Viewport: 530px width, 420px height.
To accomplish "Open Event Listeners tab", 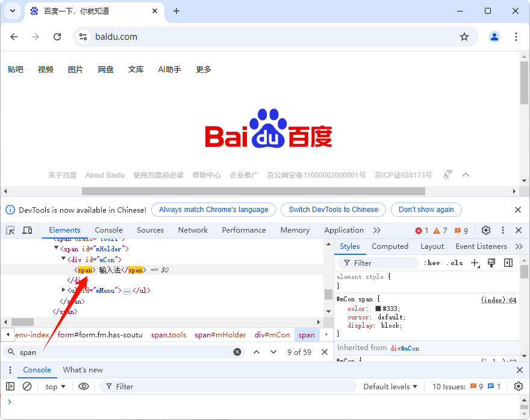I will point(481,246).
